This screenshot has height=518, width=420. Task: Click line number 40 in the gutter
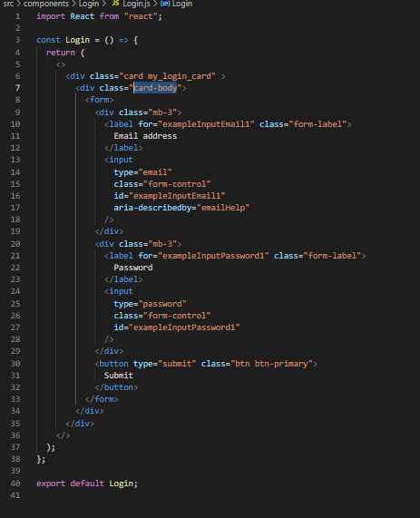click(x=15, y=484)
